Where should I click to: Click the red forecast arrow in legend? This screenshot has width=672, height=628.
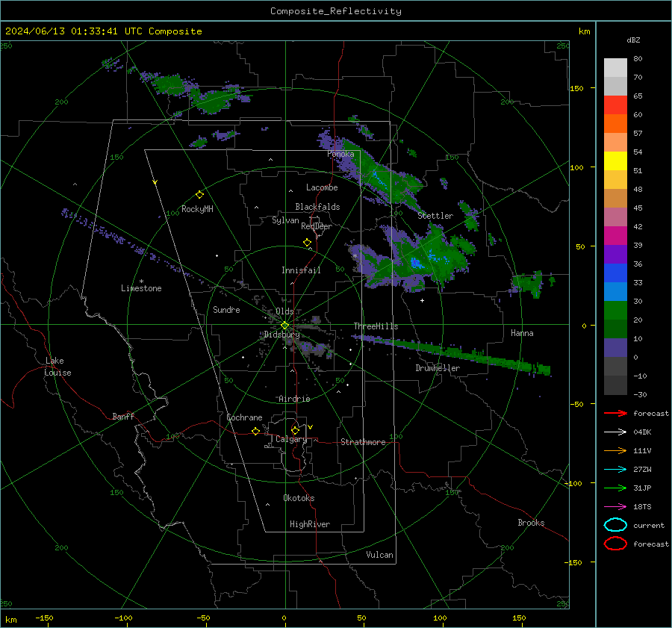click(x=615, y=413)
